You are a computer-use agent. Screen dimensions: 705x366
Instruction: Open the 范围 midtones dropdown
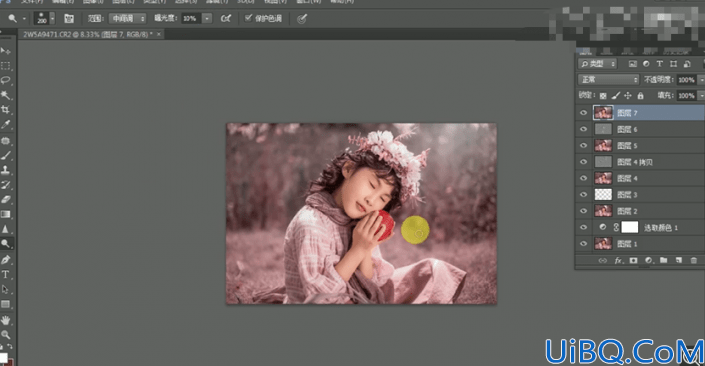(x=128, y=18)
